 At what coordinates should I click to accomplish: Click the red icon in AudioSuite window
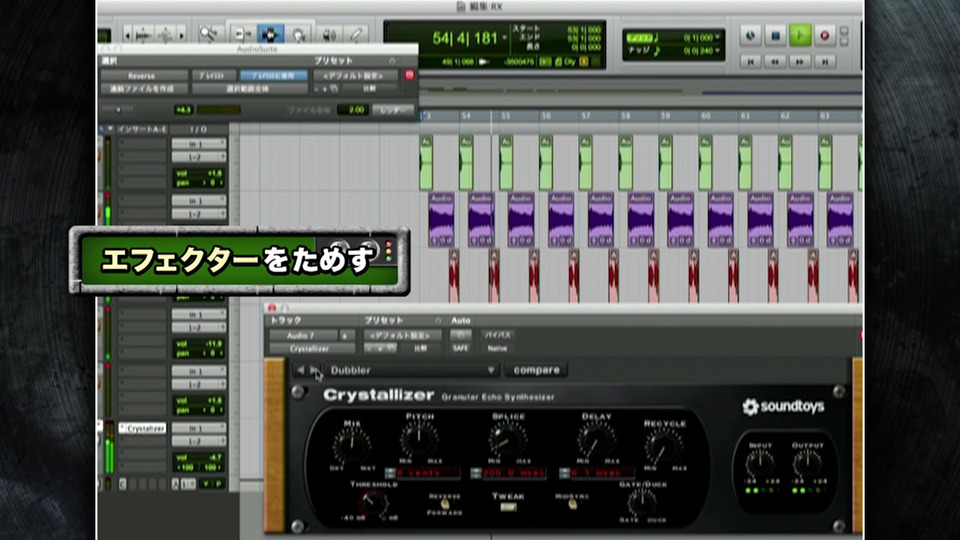pos(409,75)
